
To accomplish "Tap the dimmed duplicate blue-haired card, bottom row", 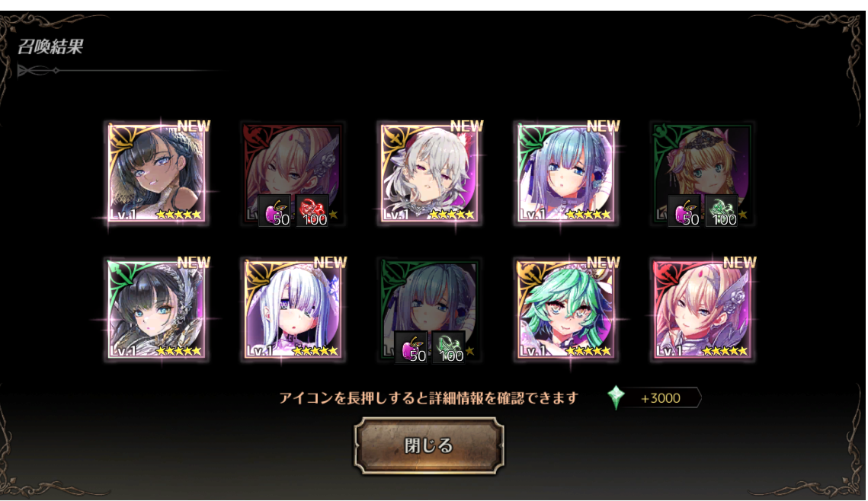I will (x=430, y=309).
